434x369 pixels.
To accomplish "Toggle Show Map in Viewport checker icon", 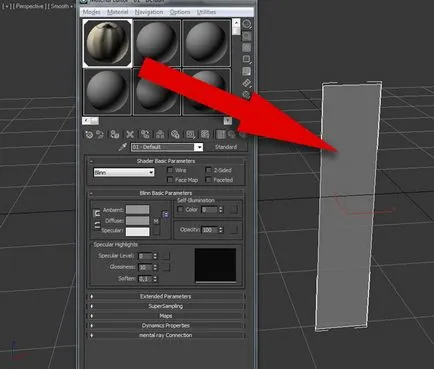I will pos(205,134).
